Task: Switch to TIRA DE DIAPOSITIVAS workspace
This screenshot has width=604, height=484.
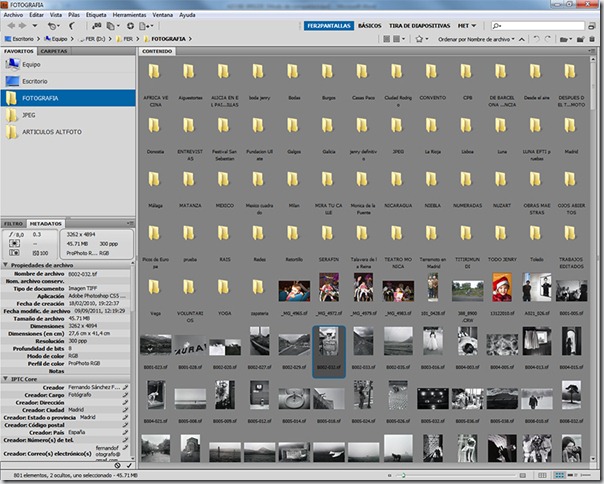Action: [419, 26]
